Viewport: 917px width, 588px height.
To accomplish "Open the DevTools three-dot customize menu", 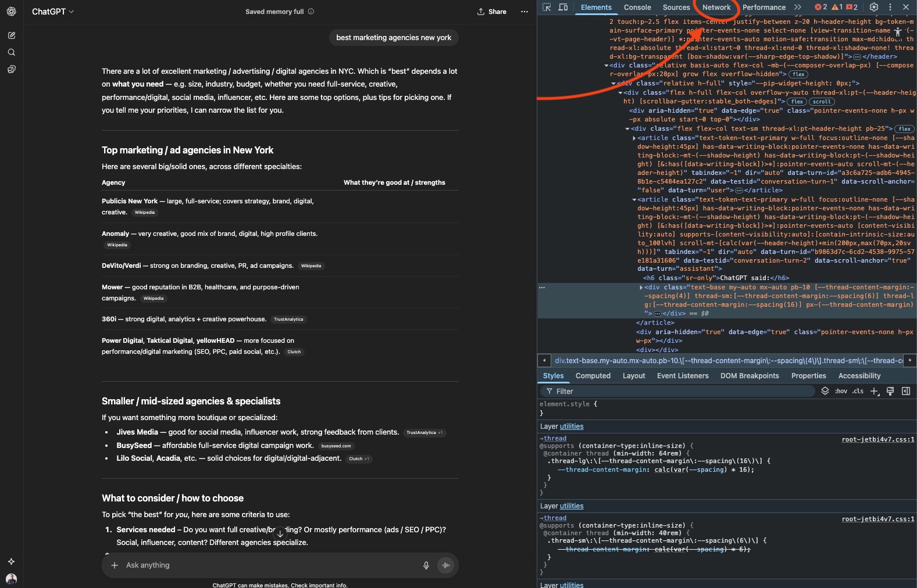I will click(x=890, y=8).
